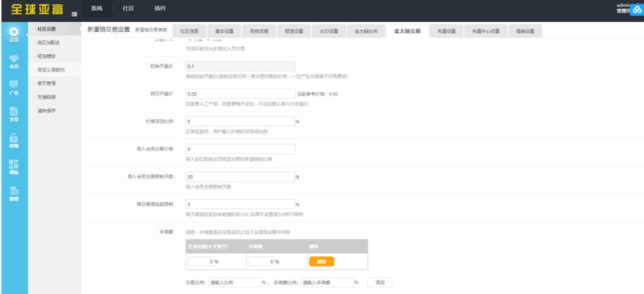
Task: Click the 挂卖比例 cell input in the fee table
Action: tap(201, 261)
